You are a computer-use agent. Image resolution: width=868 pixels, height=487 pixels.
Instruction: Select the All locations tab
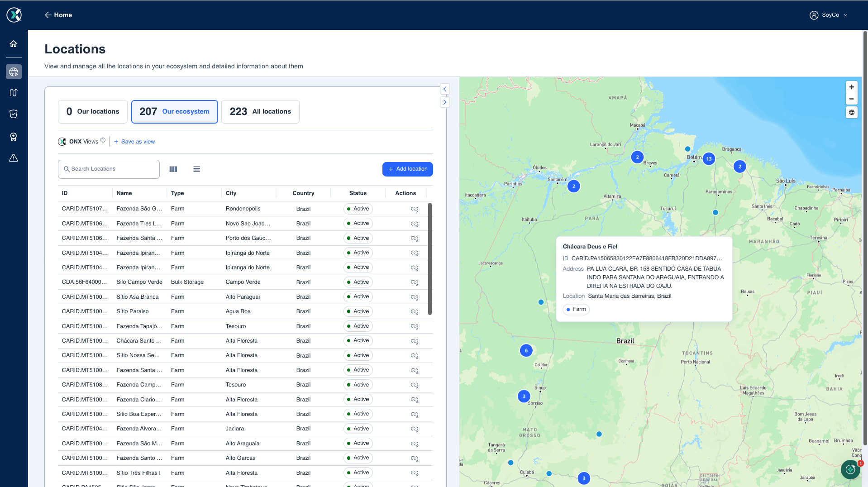click(260, 112)
